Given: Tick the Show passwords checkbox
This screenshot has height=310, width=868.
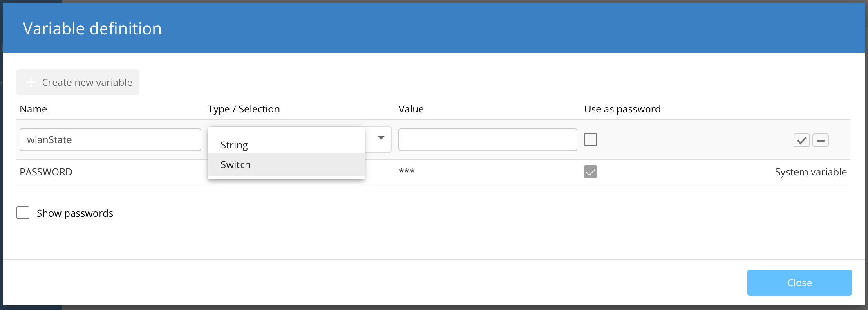Looking at the screenshot, I should pos(23,213).
